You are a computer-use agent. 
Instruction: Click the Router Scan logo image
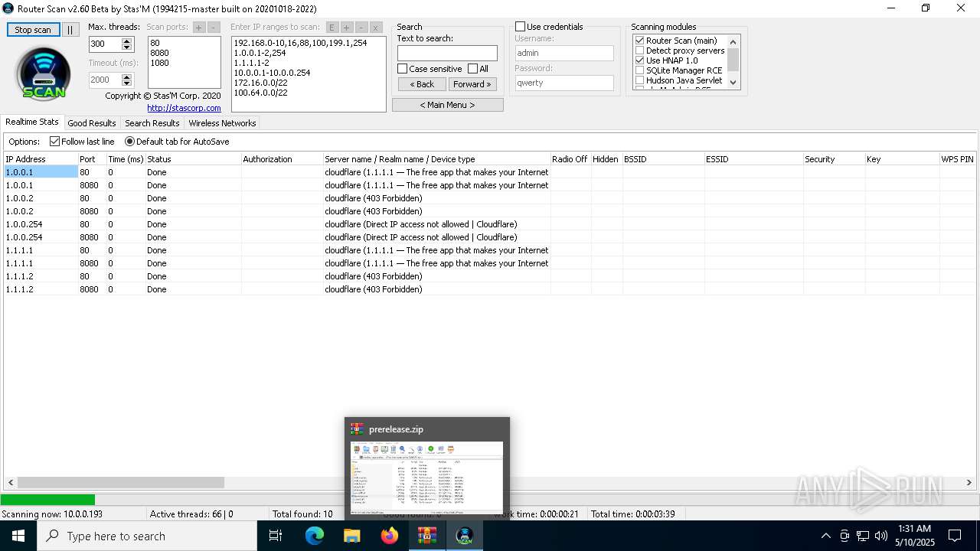[x=44, y=74]
